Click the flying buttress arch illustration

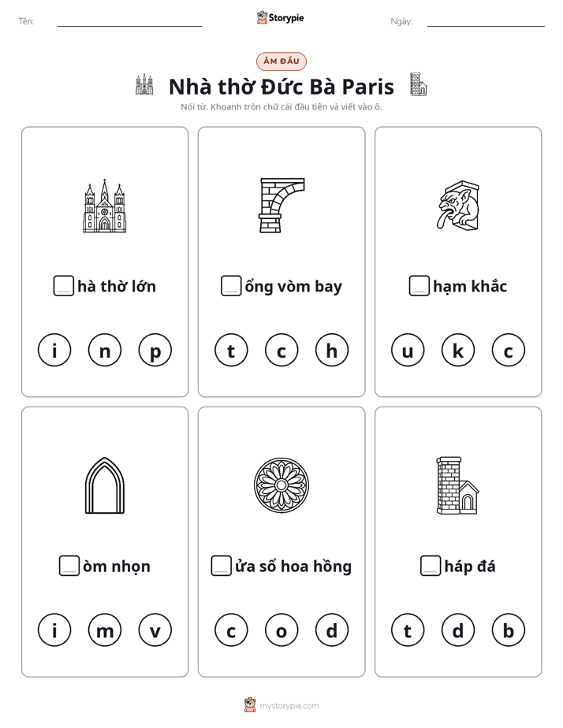click(x=281, y=205)
